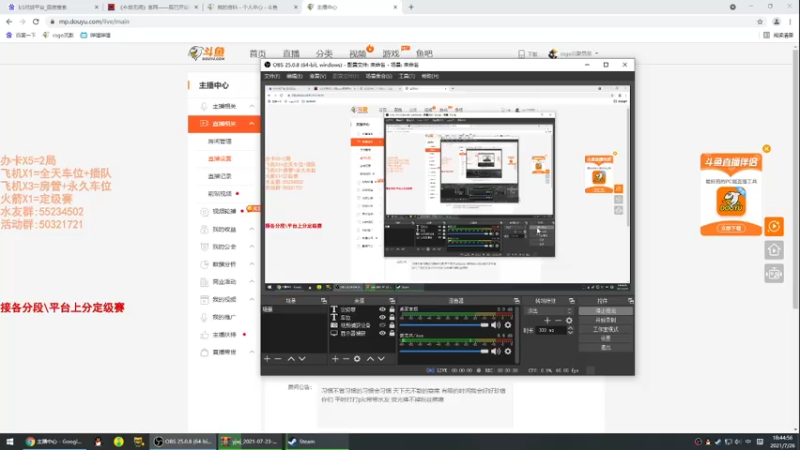Open the scene transition type dropdown
Image resolution: width=800 pixels, height=450 pixels.
[549, 311]
